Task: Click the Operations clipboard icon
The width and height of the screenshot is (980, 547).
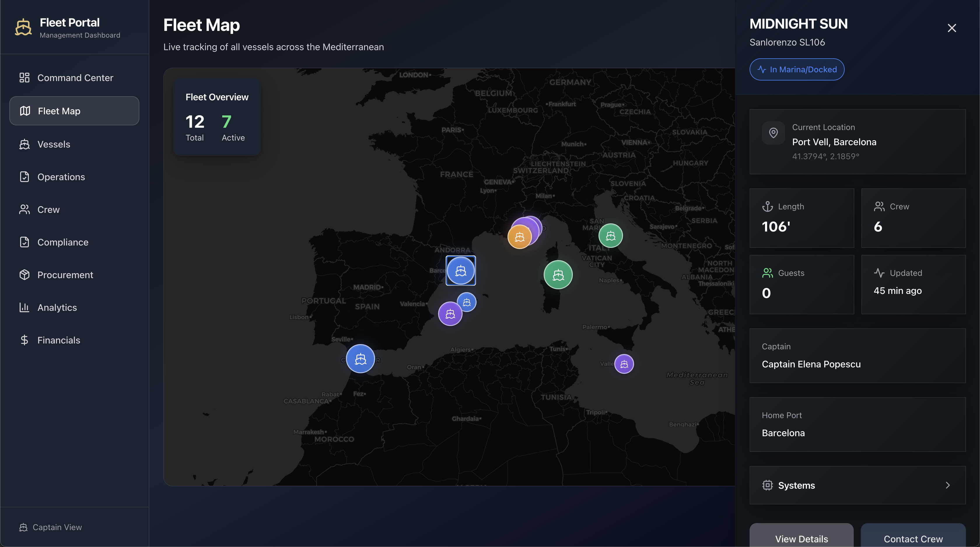Action: 24,176
